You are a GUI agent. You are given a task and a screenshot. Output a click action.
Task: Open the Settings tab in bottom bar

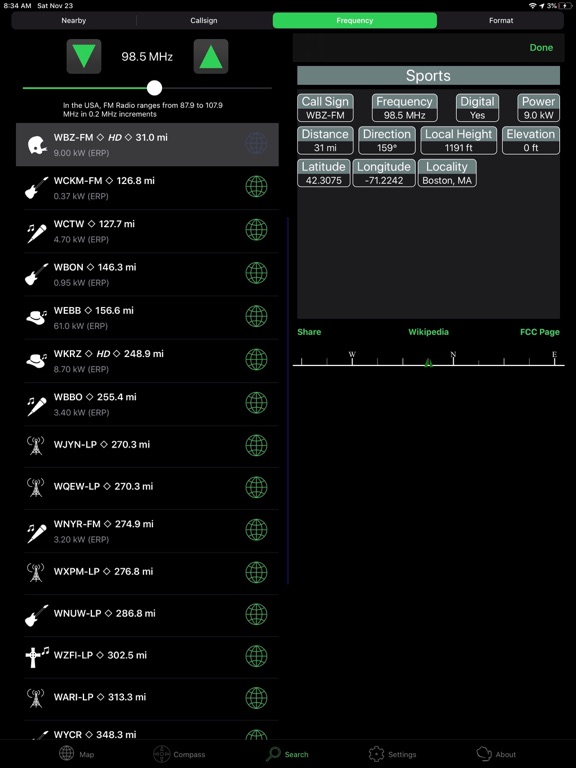point(392,754)
